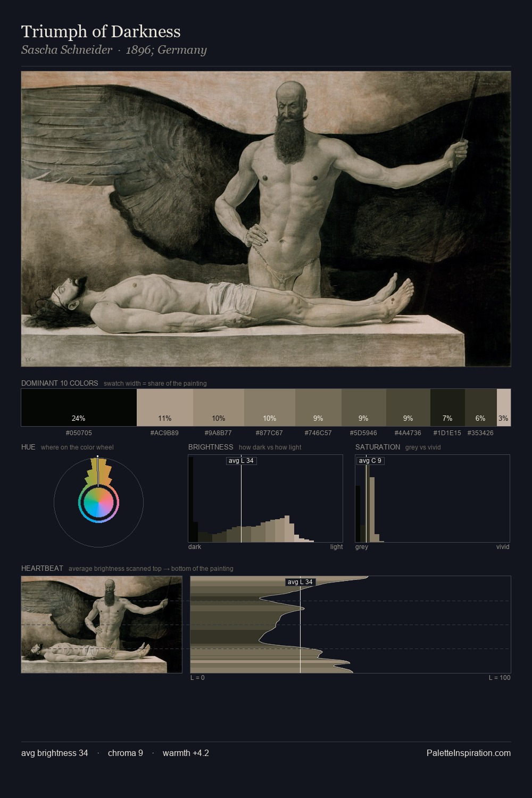Click the "how dark vs how light" caption
This screenshot has width=532, height=798.
click(x=270, y=447)
